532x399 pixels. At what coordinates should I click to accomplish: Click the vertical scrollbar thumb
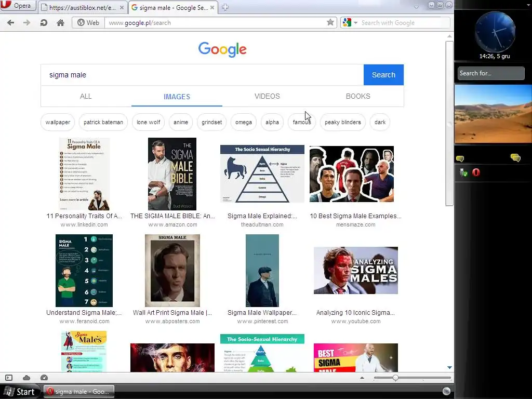coord(449,124)
